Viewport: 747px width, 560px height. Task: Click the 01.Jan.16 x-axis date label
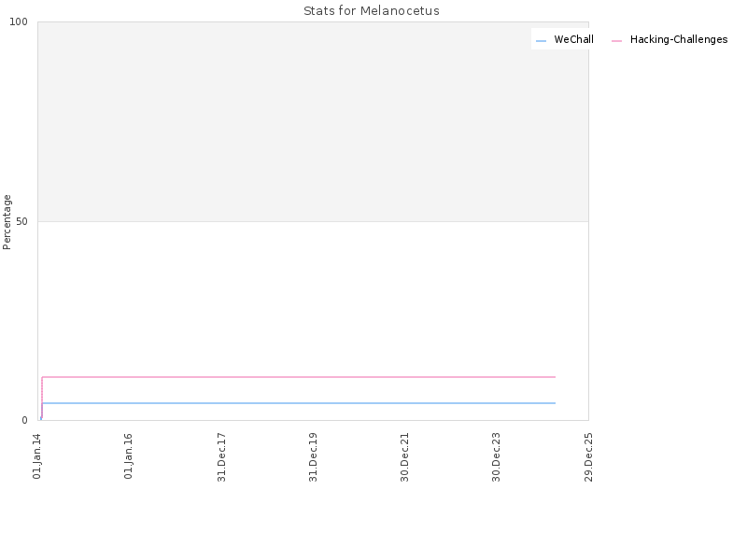tap(128, 456)
